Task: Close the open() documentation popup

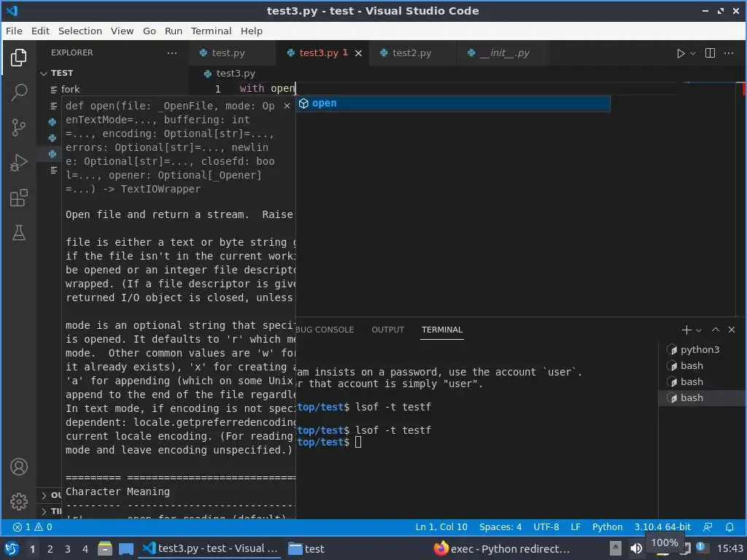Action: coord(287,106)
